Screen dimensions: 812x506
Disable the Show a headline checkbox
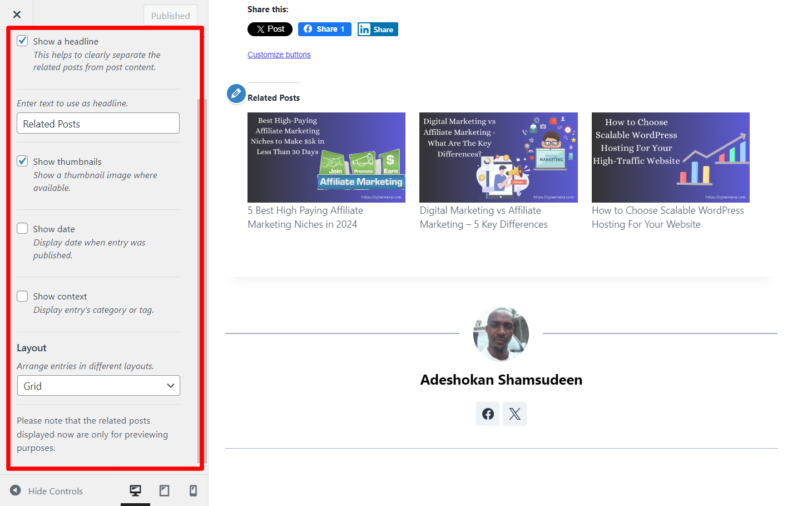[x=22, y=40]
